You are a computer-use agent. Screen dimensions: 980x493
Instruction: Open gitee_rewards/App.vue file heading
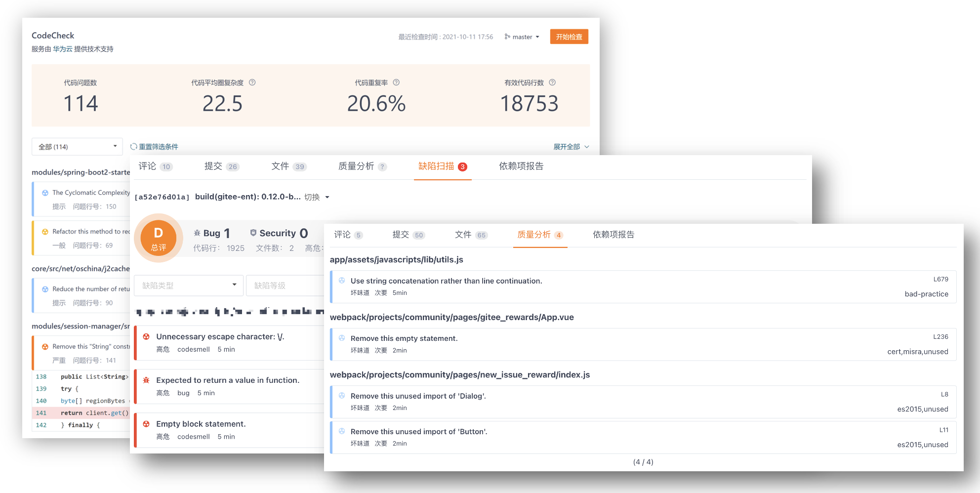click(452, 317)
